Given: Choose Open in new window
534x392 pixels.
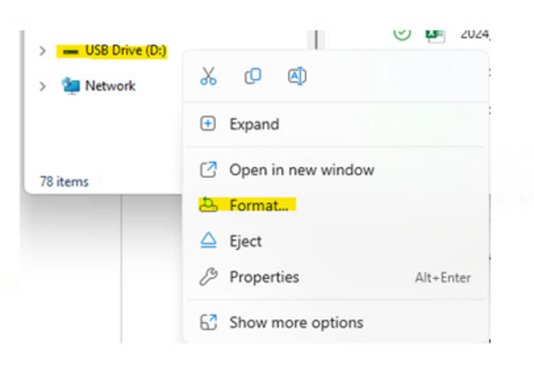Looking at the screenshot, I should pyautogui.click(x=336, y=170).
